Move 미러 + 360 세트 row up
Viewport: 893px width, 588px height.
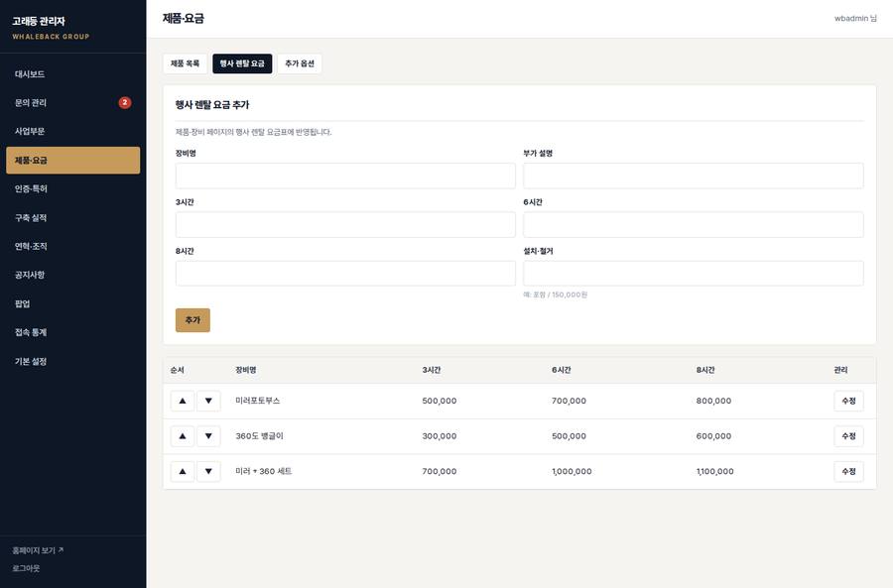click(x=183, y=471)
